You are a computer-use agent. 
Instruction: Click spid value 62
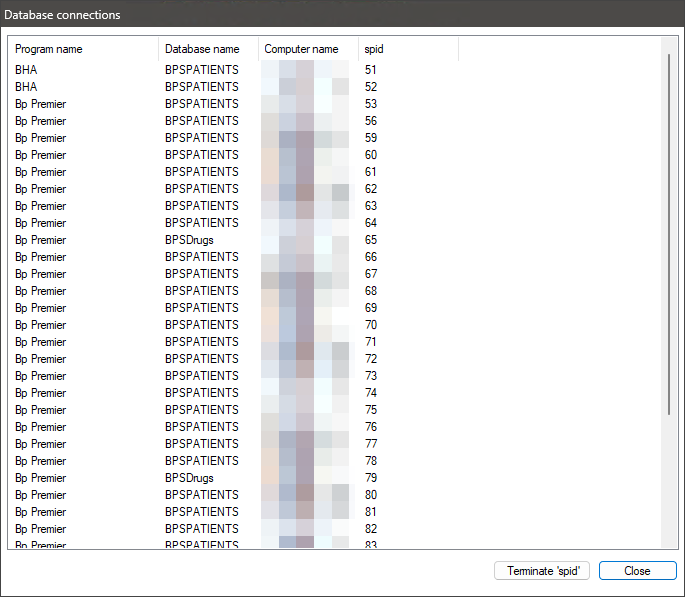tap(370, 189)
